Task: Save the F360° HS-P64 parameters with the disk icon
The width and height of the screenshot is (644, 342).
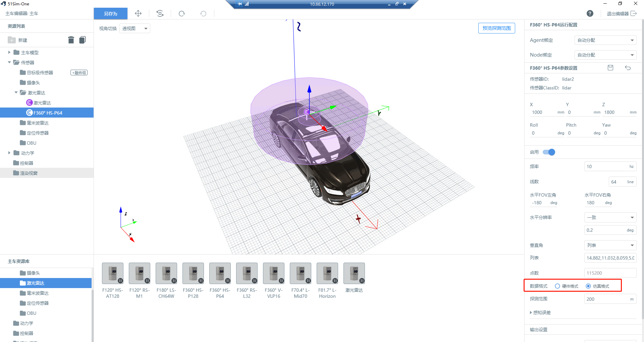Action: [610, 68]
